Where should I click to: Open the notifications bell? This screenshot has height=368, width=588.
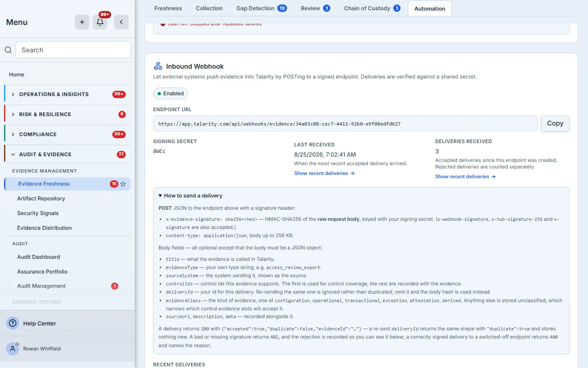(x=100, y=22)
